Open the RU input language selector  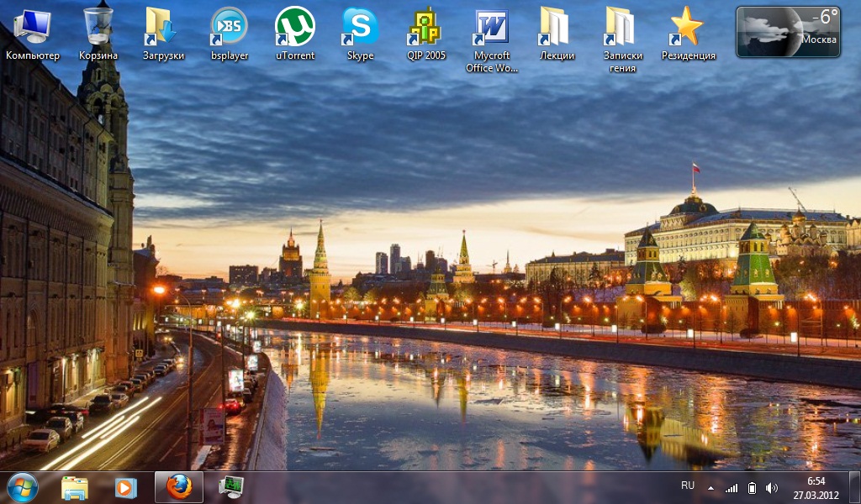[x=688, y=486]
